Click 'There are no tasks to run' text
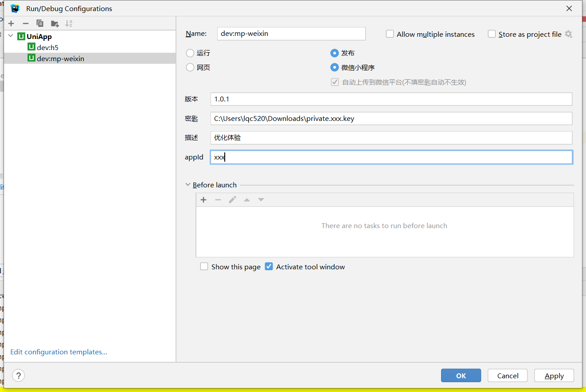This screenshot has height=392, width=586. (x=384, y=225)
